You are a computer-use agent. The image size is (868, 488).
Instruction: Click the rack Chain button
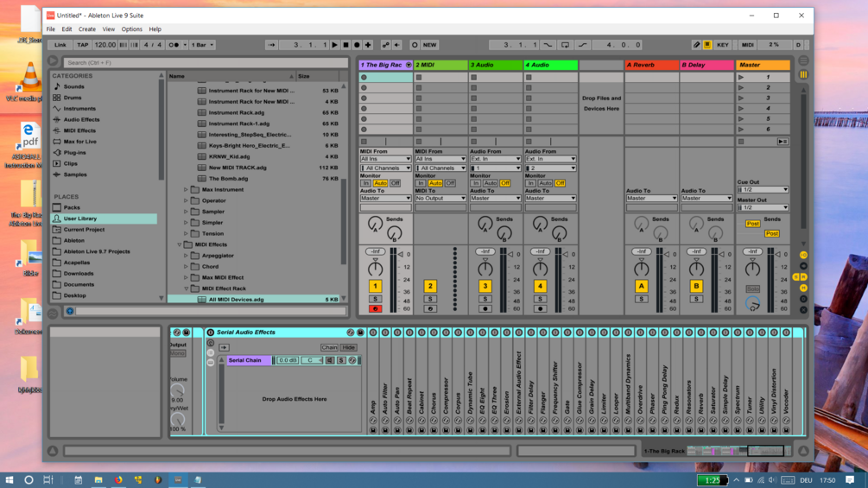pyautogui.click(x=329, y=347)
